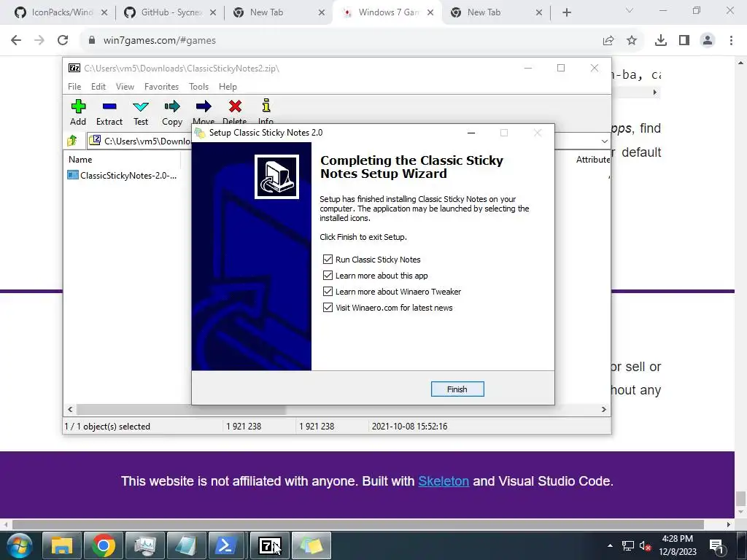This screenshot has width=747, height=560.
Task: Reload the Chrome page
Action: pyautogui.click(x=63, y=40)
